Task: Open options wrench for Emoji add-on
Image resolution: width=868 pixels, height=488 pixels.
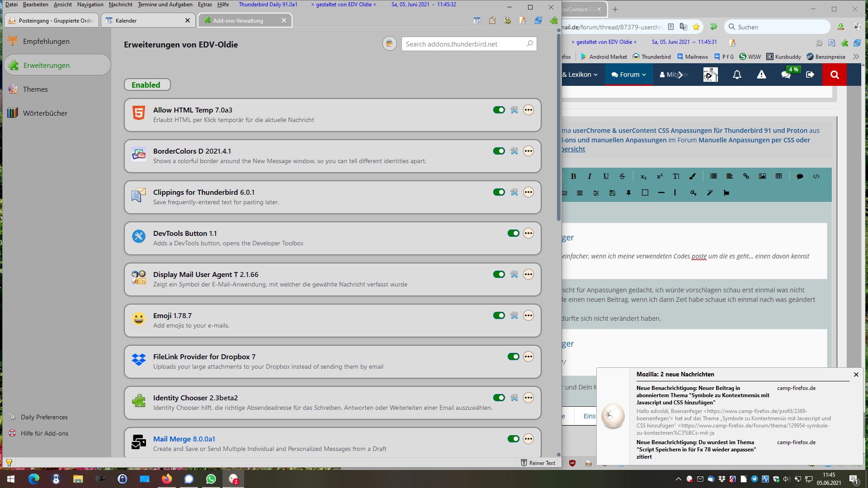Action: pyautogui.click(x=514, y=315)
